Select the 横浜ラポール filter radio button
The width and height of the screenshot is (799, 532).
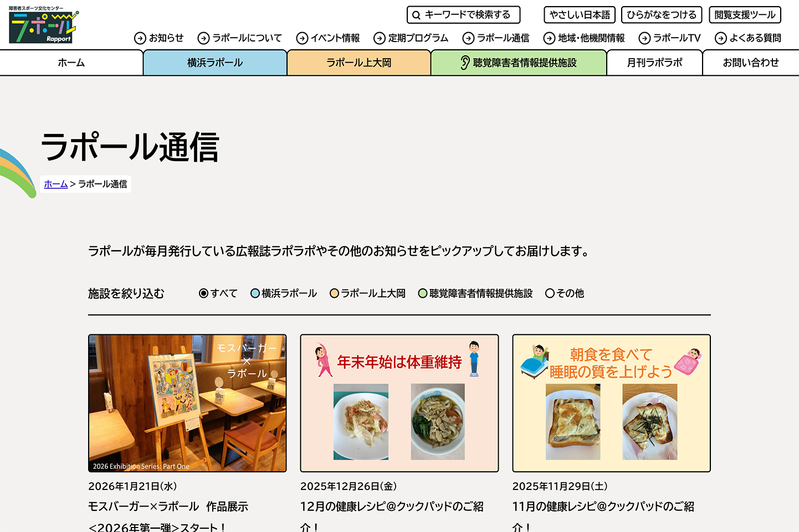pyautogui.click(x=255, y=293)
